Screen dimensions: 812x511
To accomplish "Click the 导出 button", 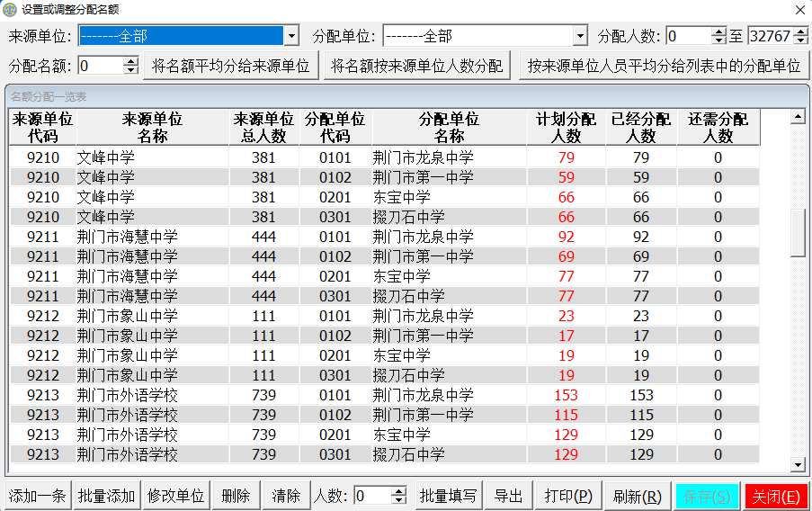I will click(509, 496).
